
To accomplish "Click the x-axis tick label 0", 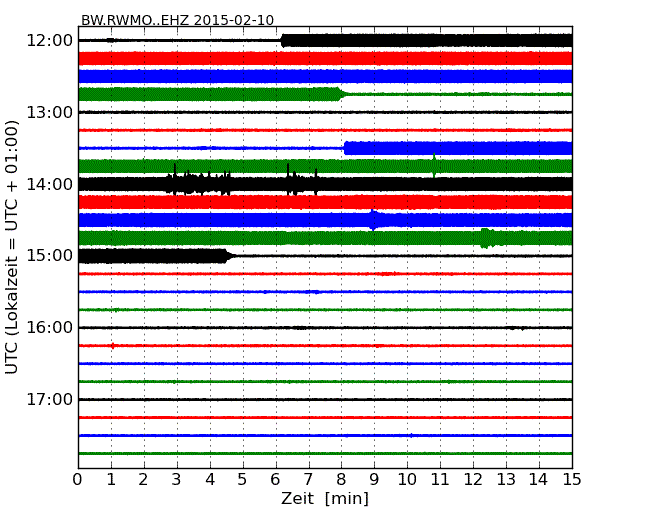I will (78, 480).
